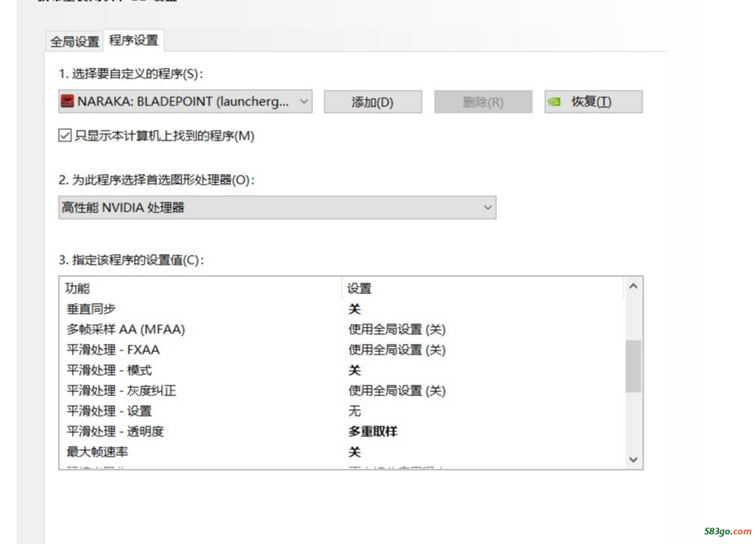The height and width of the screenshot is (544, 756).
Task: Click the 垂直同步 value 关
Action: tap(355, 309)
